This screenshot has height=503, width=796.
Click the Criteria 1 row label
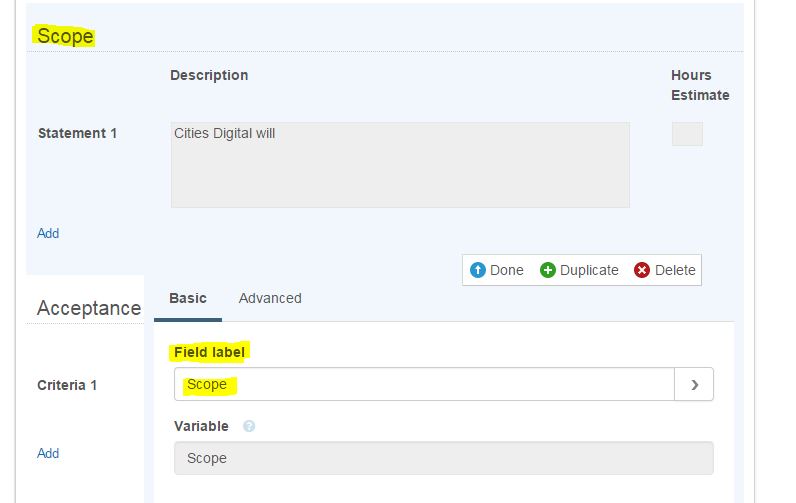pyautogui.click(x=67, y=385)
